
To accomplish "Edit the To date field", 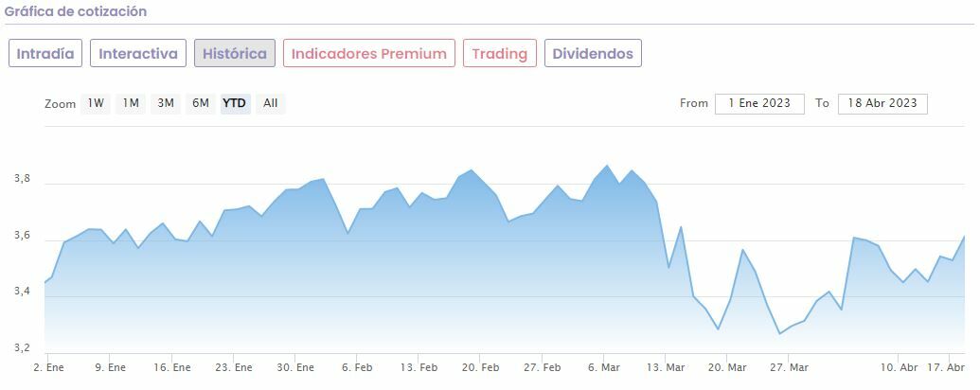I will (x=882, y=103).
